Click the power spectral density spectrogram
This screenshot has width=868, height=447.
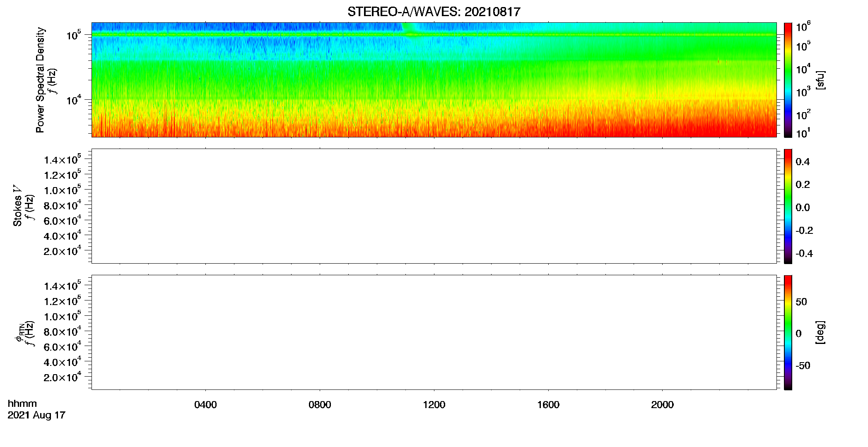[434, 80]
